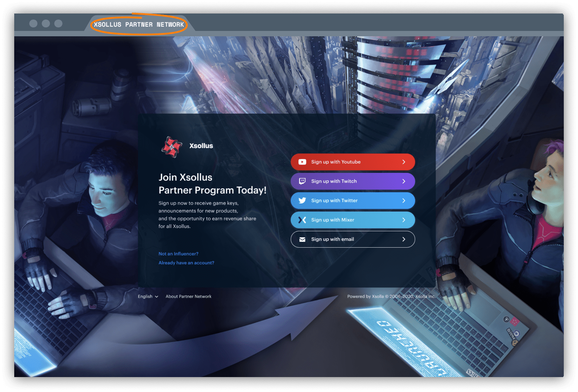The width and height of the screenshot is (578, 392).
Task: Choose the Sign up with email text
Action: click(332, 239)
